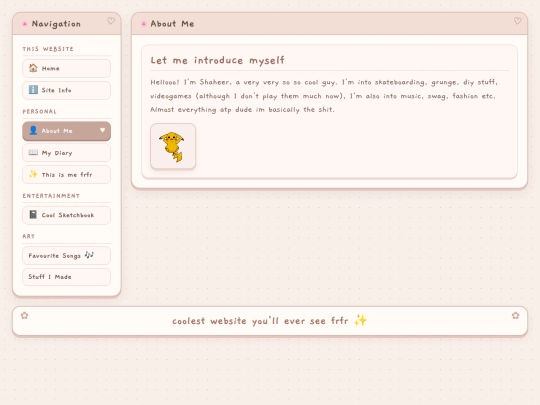
Task: Click the notebook icon beside Cool Sketchbook
Action: click(x=33, y=215)
